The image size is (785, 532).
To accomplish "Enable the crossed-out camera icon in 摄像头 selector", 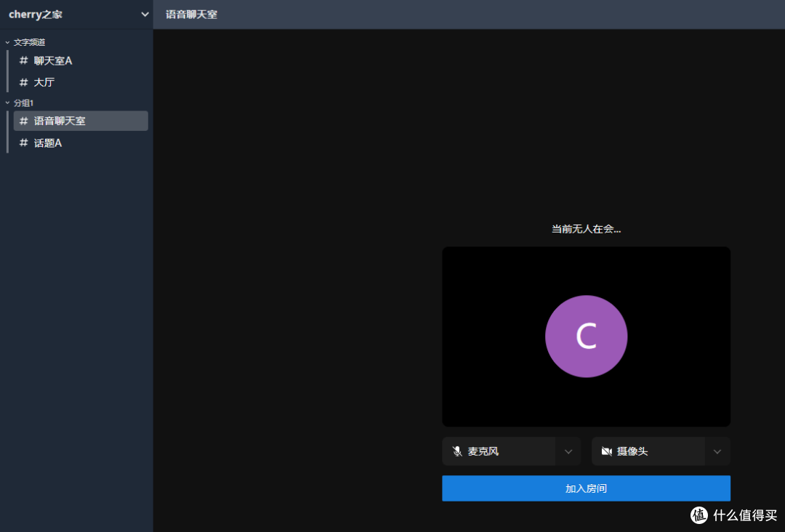I will pos(607,451).
